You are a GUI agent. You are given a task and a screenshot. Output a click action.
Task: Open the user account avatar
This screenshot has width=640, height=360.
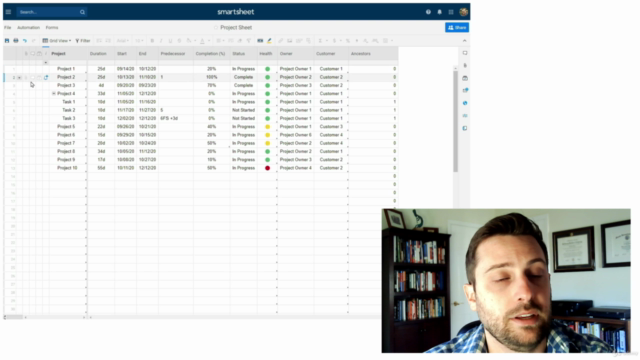coord(464,12)
